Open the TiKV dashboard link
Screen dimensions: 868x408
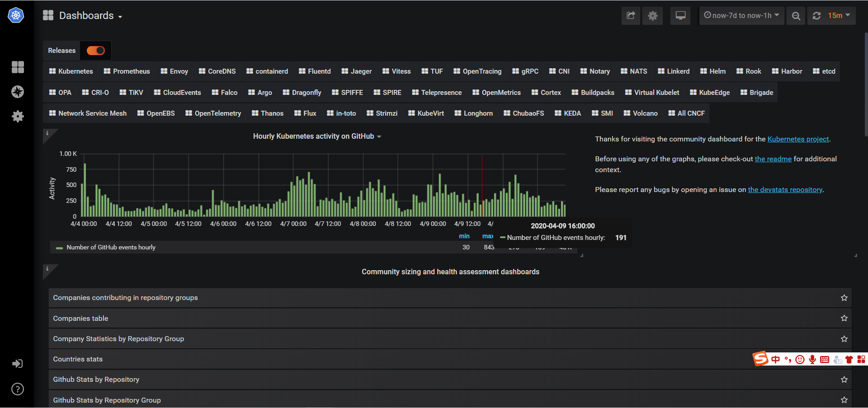pos(131,93)
